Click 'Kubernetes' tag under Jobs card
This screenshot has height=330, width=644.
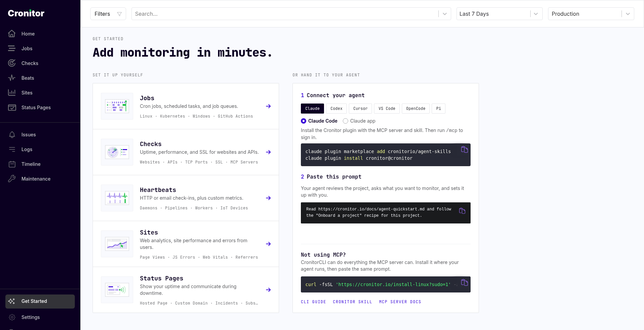[172, 116]
